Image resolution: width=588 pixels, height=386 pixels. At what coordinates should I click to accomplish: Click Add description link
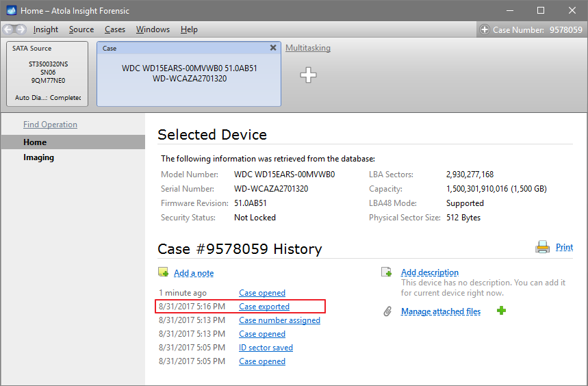[x=430, y=272]
